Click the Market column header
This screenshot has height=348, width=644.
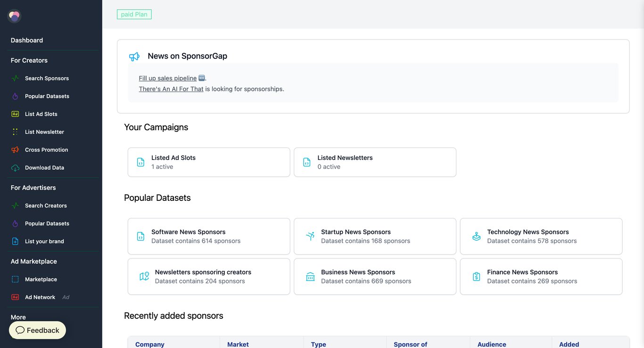[x=238, y=344]
